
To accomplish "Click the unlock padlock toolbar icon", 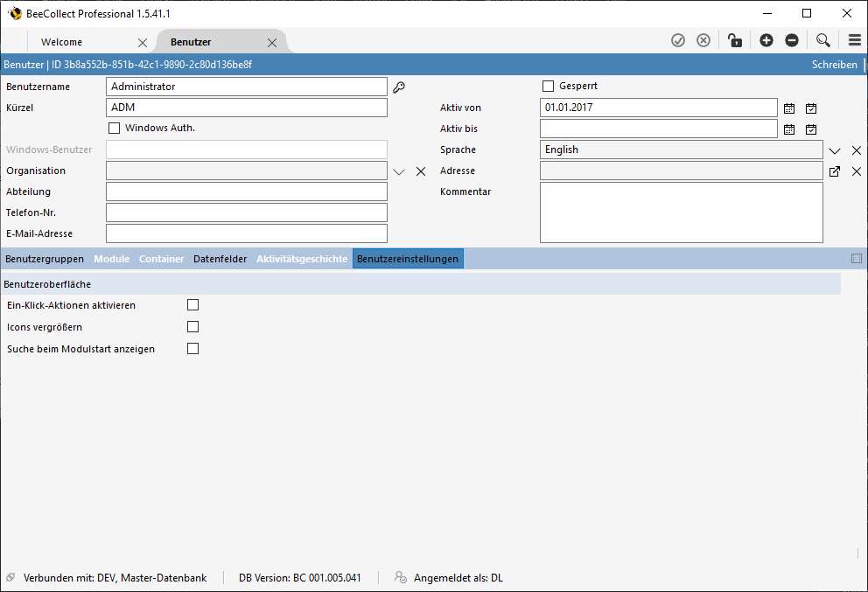I will (735, 40).
